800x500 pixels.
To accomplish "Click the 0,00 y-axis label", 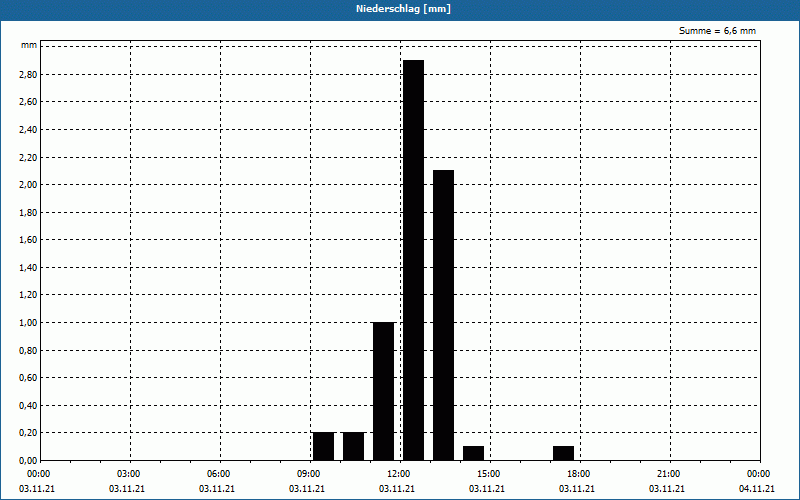I will (x=28, y=460).
